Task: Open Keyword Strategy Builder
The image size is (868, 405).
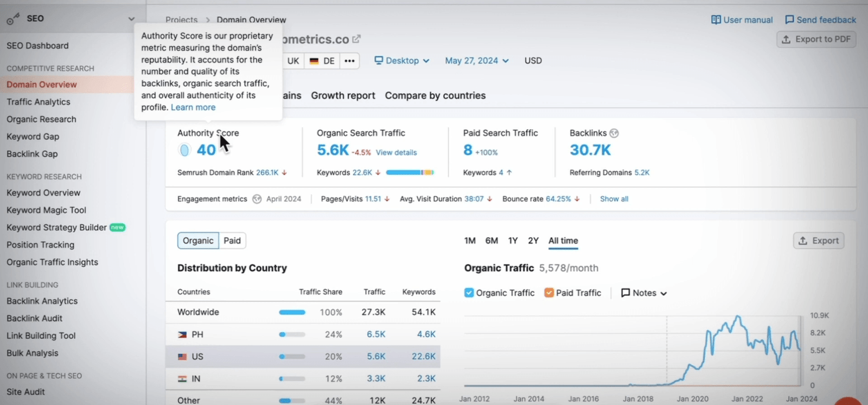Action: tap(56, 227)
